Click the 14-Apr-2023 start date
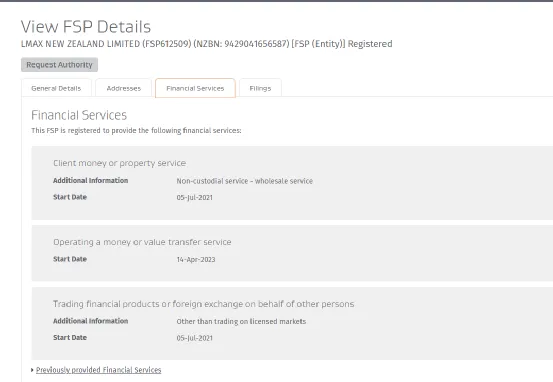Screen dimensions: 553x382 click(196, 260)
